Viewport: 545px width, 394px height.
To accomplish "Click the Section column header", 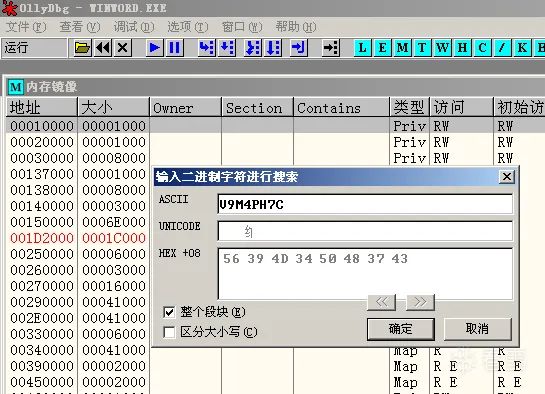I will [258, 107].
